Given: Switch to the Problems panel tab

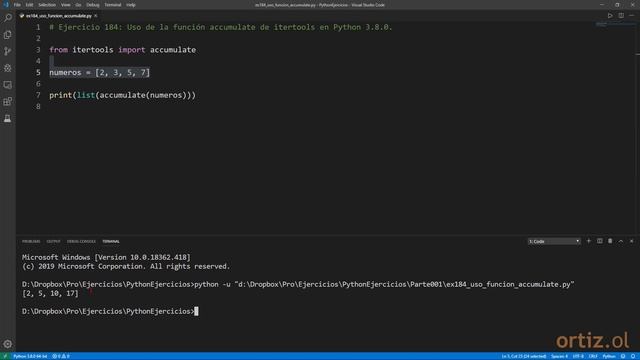Looking at the screenshot, I should [x=31, y=242].
